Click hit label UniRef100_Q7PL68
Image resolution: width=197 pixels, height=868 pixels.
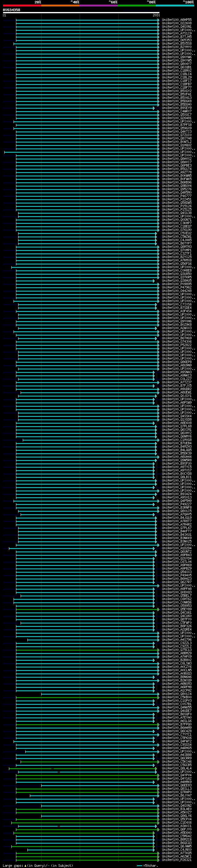pyautogui.click(x=177, y=426)
